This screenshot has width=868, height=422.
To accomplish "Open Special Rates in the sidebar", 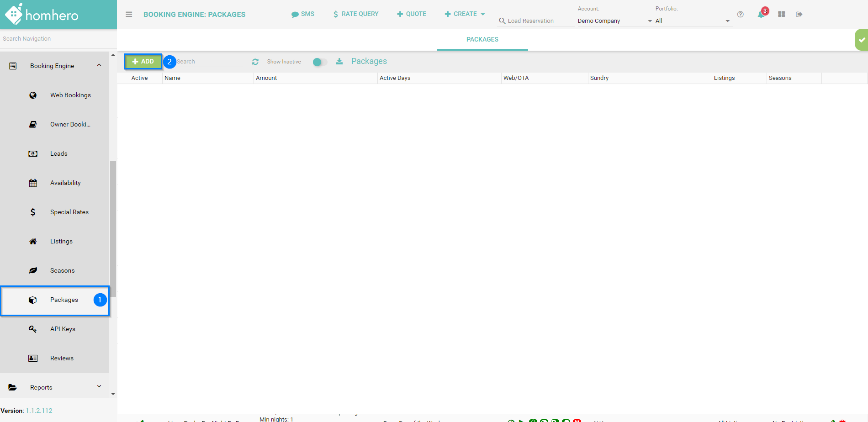I will (x=69, y=212).
